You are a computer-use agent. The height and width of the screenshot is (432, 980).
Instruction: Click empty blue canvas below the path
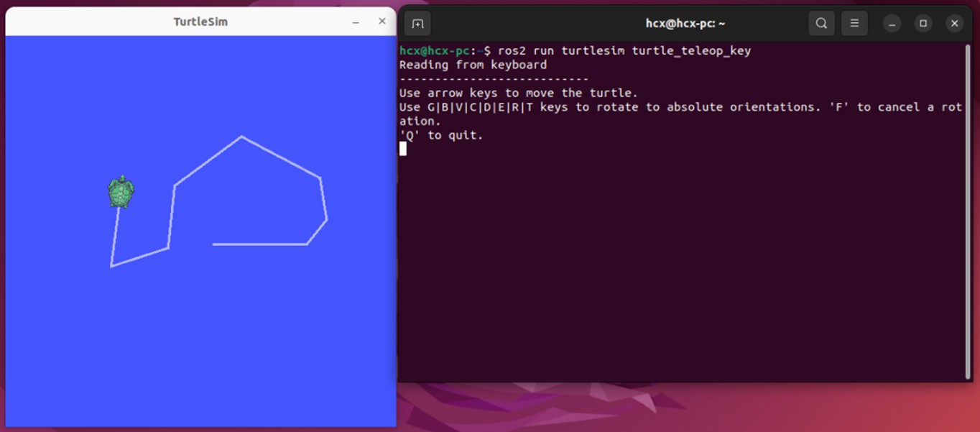(201, 345)
